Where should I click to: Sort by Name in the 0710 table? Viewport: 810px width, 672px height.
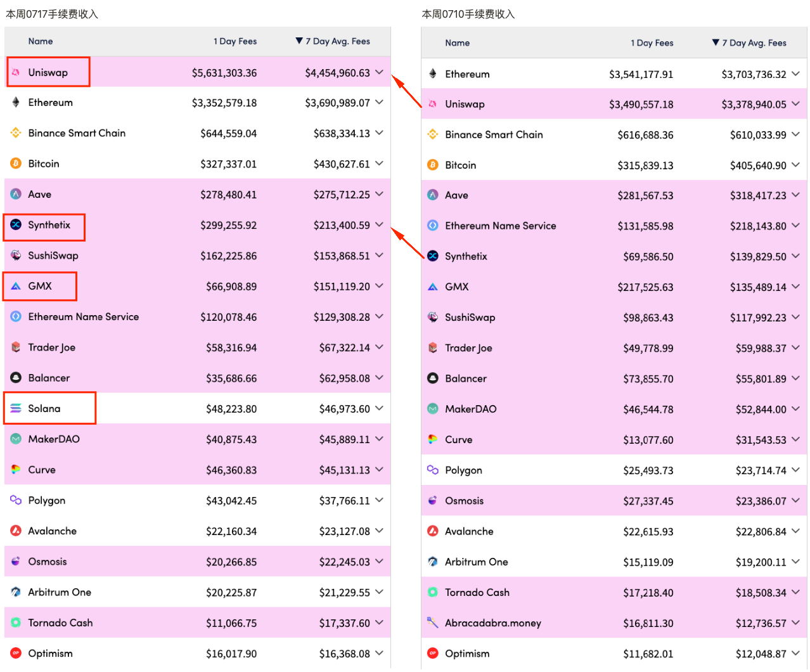[458, 43]
